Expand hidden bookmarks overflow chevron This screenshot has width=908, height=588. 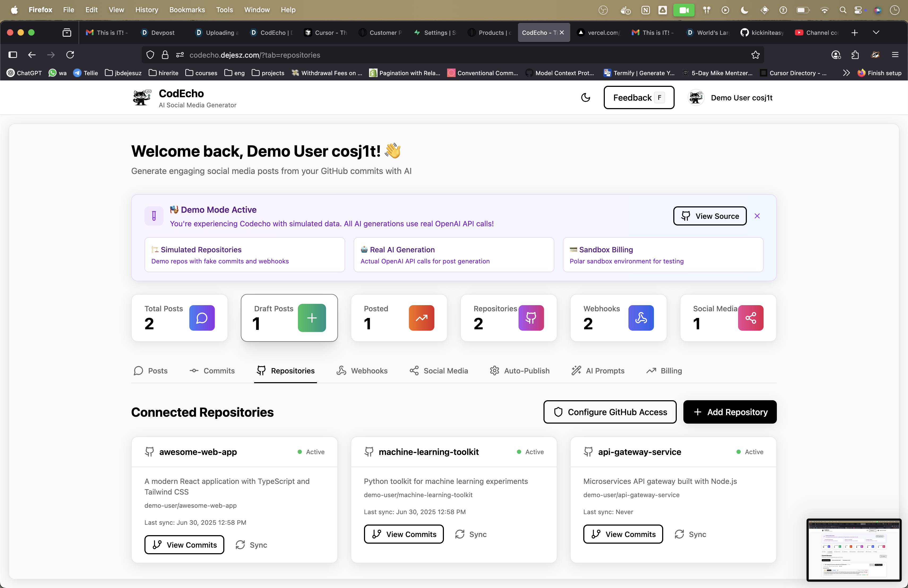846,73
